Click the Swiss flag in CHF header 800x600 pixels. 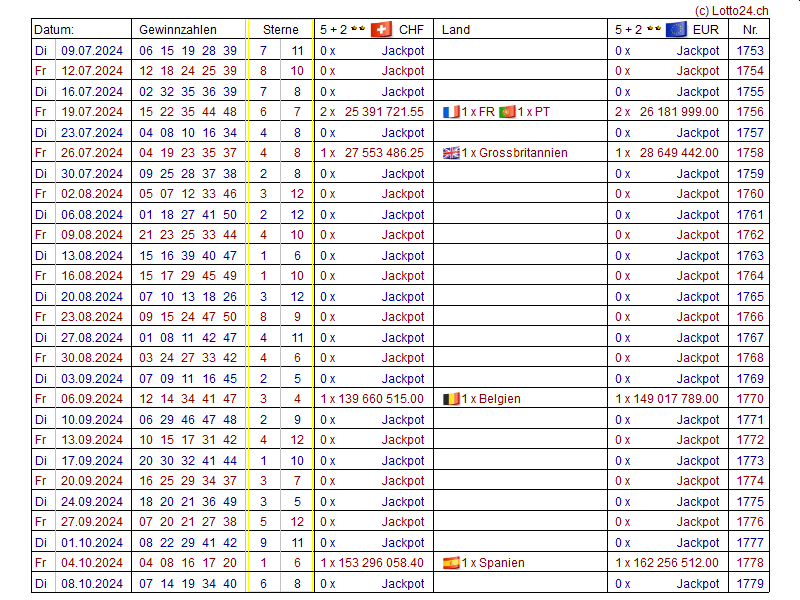pyautogui.click(x=381, y=30)
